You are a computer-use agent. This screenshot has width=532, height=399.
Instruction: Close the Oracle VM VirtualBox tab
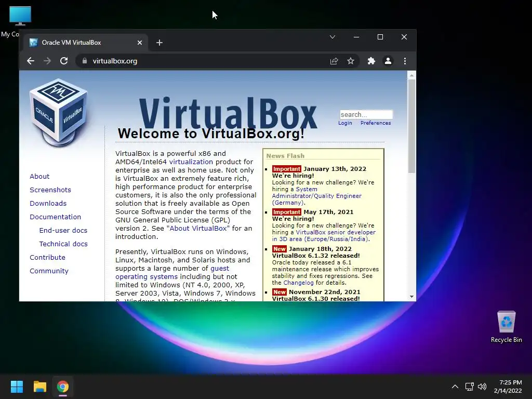pyautogui.click(x=139, y=43)
